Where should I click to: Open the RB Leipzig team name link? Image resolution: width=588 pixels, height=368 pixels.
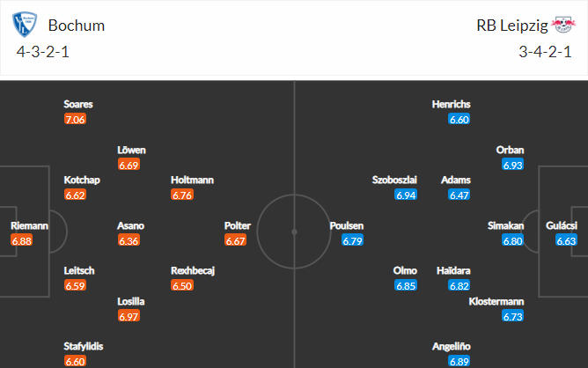(511, 26)
